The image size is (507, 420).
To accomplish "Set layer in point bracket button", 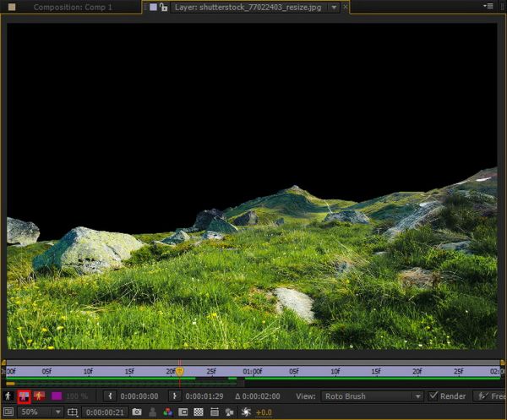I will [109, 395].
